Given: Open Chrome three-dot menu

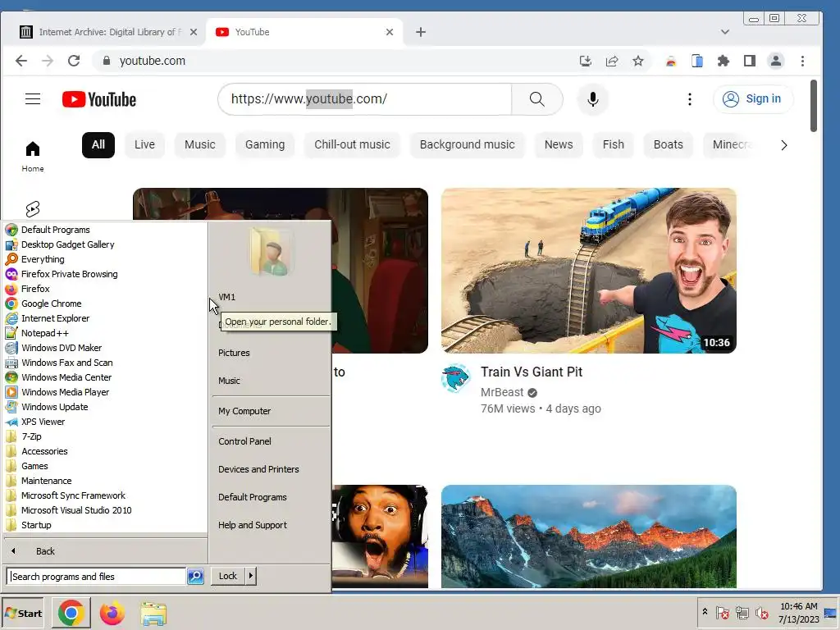Looking at the screenshot, I should [802, 61].
